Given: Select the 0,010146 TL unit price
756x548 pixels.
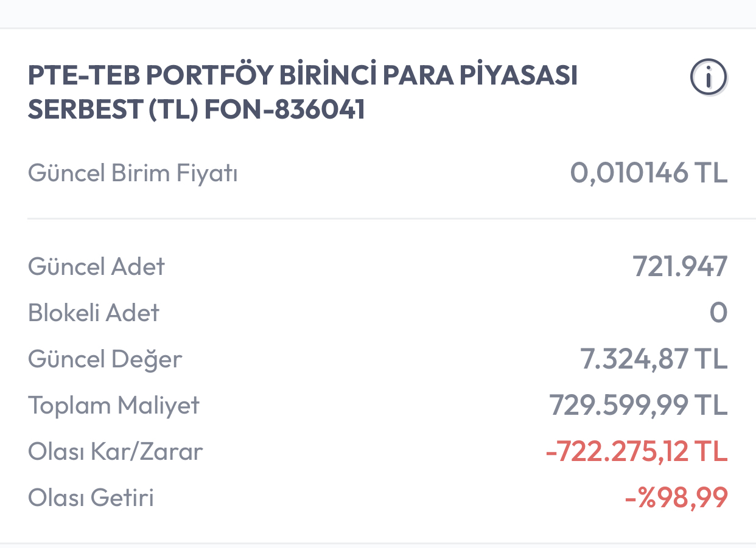Looking at the screenshot, I should click(x=649, y=173).
